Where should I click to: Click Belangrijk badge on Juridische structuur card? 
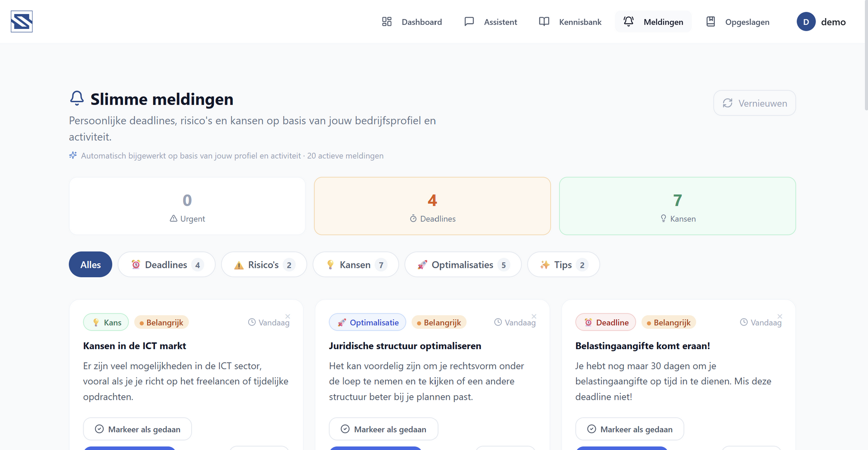click(439, 322)
